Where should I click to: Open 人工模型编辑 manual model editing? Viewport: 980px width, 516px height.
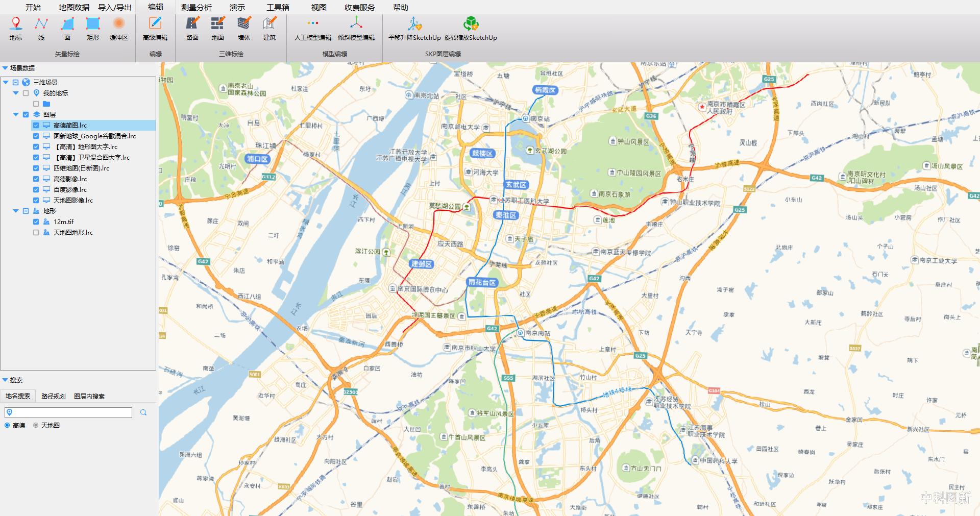click(313, 29)
